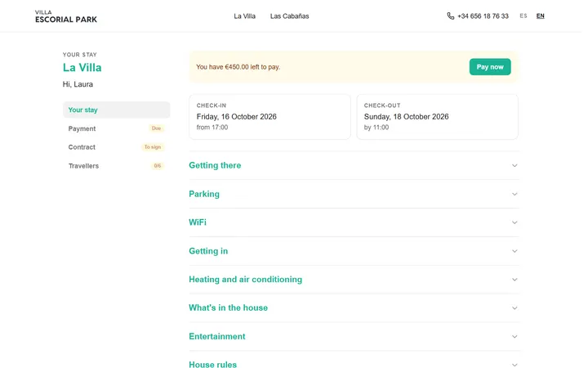Select Your stay in the sidebar
This screenshot has width=588, height=368.
coord(116,110)
